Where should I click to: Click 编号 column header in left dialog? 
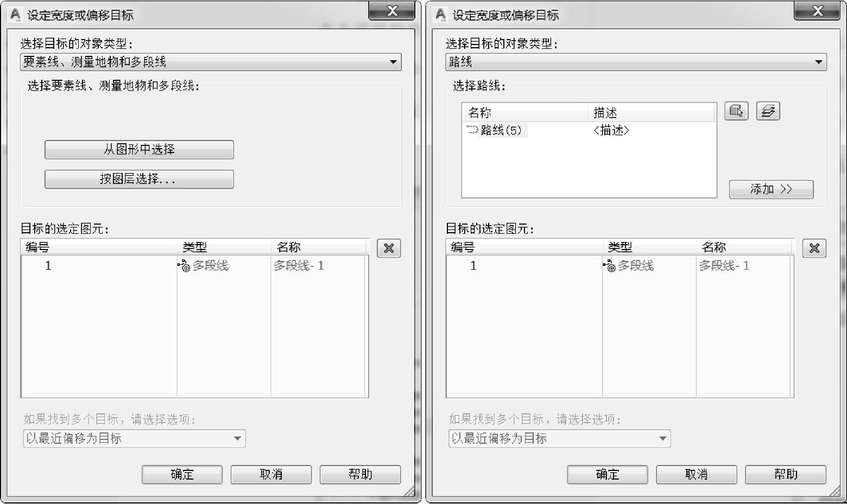[x=99, y=247]
